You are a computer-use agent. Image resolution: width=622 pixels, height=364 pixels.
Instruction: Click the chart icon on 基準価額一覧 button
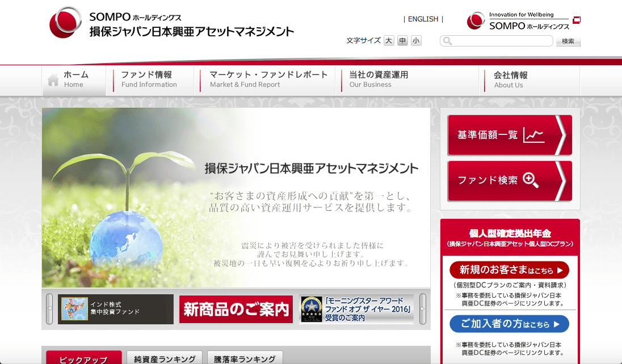(534, 135)
